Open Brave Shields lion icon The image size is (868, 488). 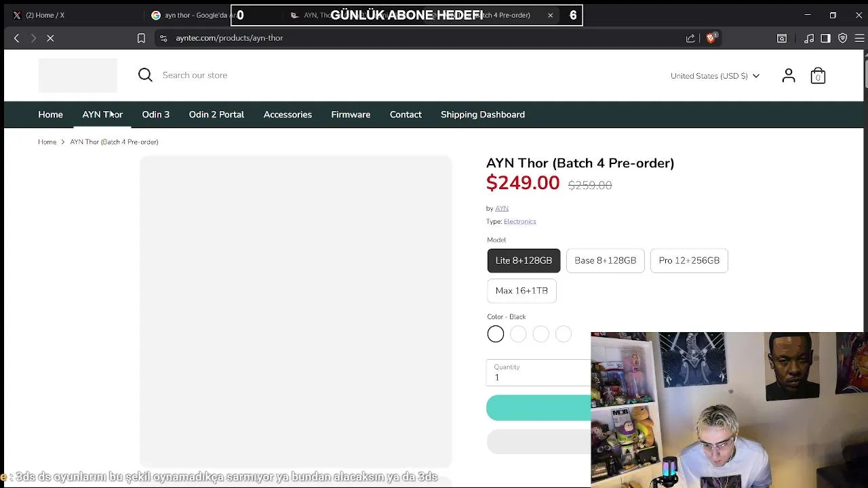[711, 38]
